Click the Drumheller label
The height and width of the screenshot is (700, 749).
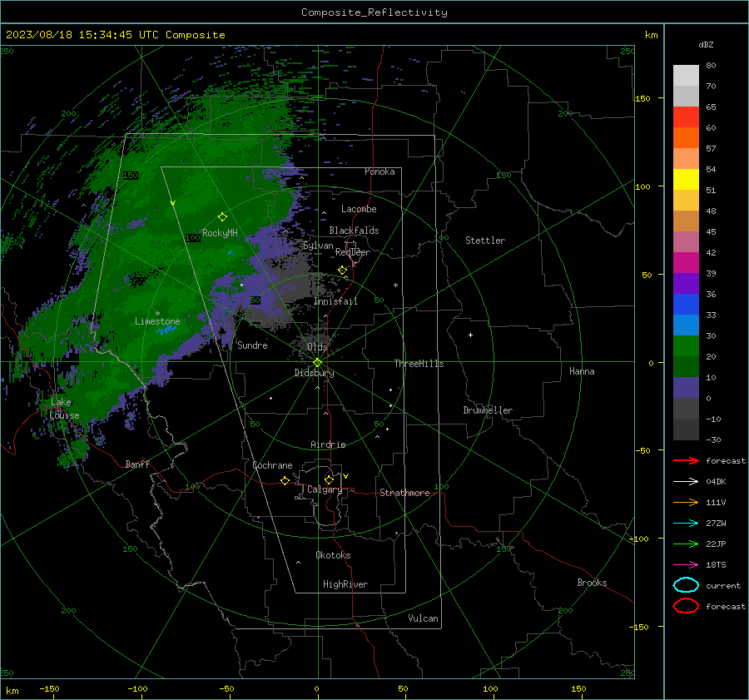tap(487, 410)
